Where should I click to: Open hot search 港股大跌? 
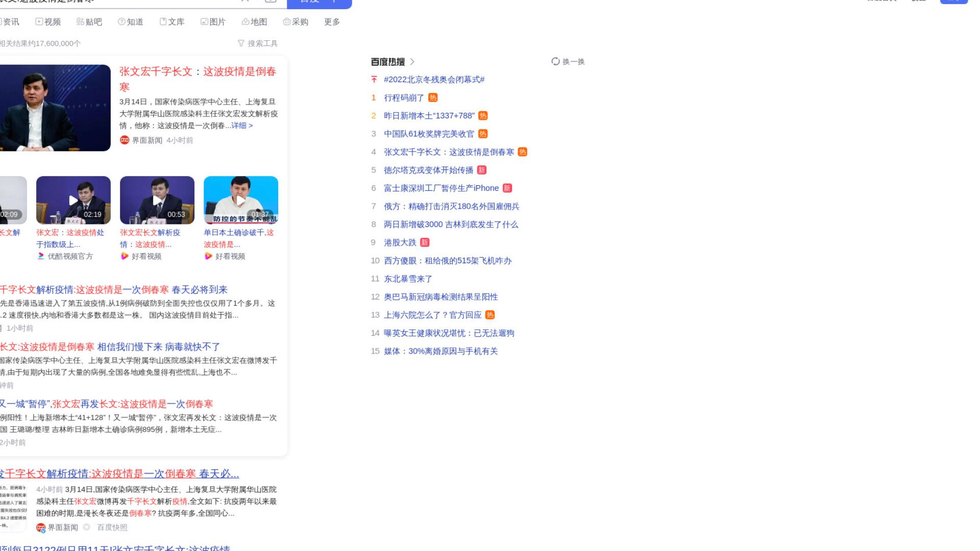(400, 243)
